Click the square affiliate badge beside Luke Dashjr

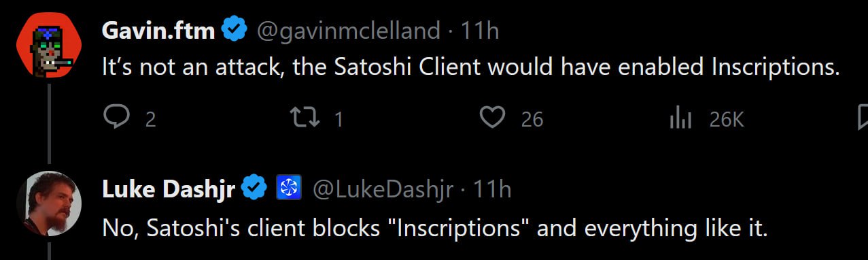pos(288,189)
